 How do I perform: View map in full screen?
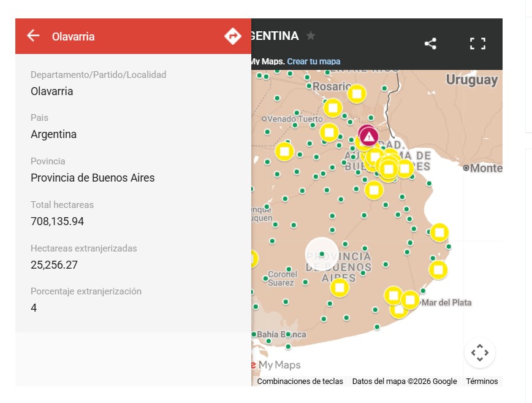[x=477, y=44]
